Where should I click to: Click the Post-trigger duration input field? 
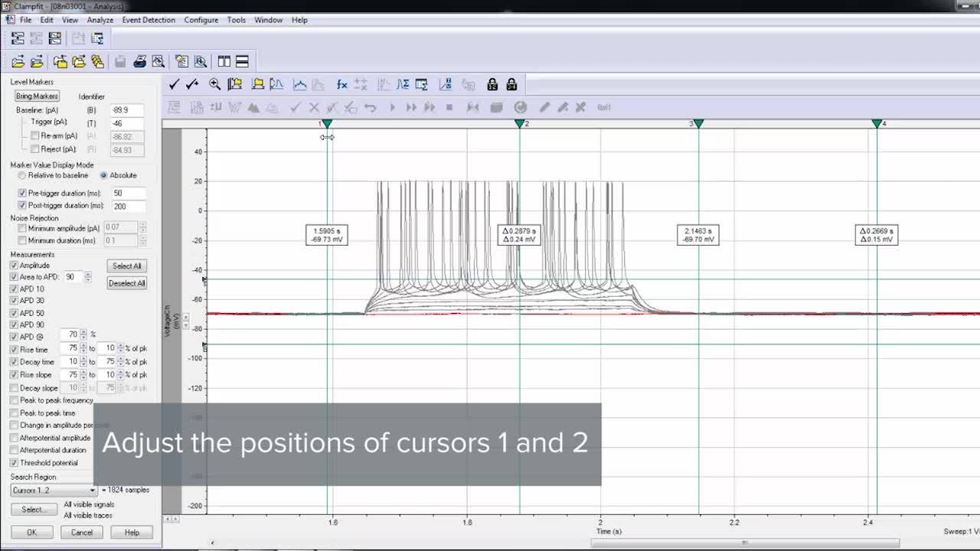pyautogui.click(x=128, y=206)
